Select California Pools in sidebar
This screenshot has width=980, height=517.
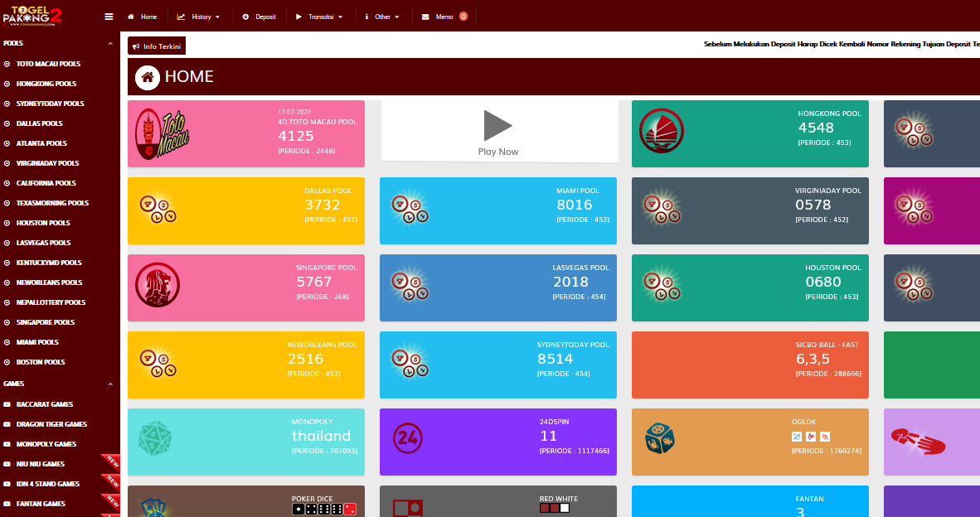(46, 183)
